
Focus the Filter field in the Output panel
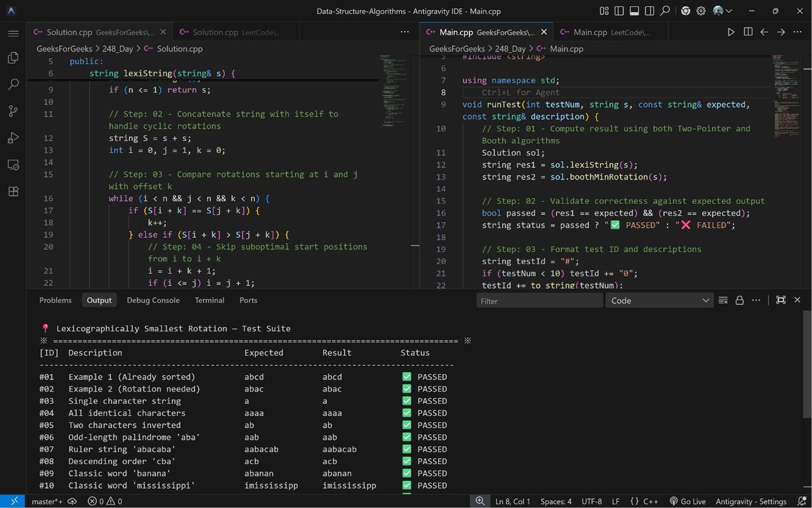539,301
